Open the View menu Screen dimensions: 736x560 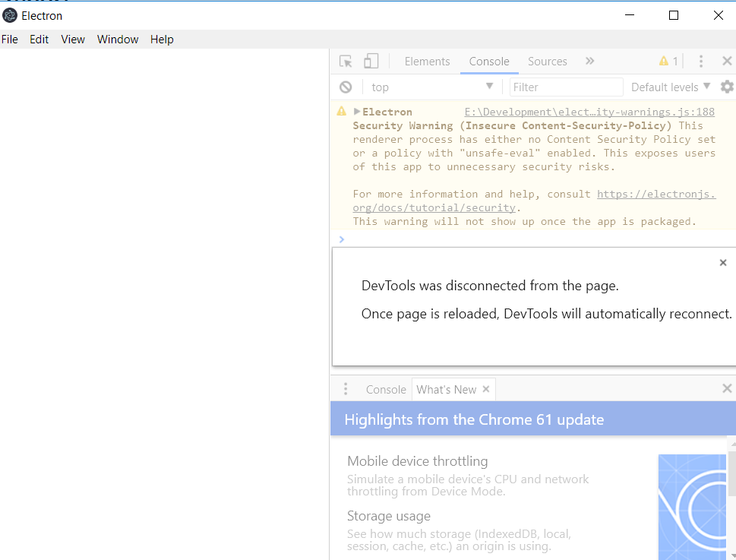pos(73,40)
